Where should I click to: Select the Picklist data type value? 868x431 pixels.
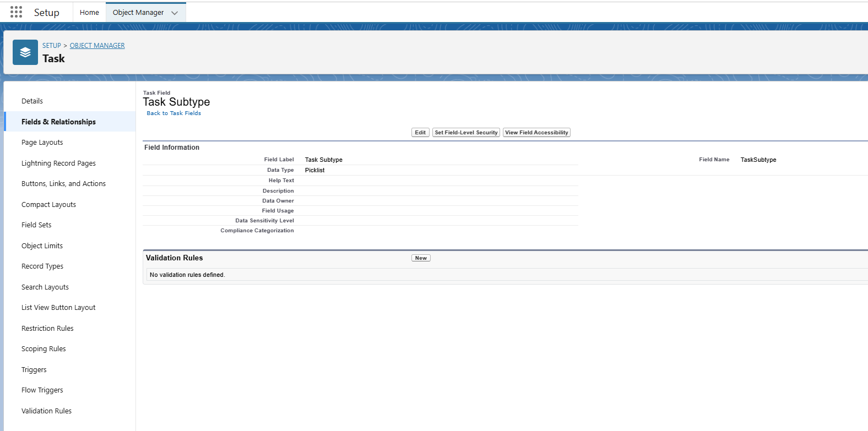314,170
